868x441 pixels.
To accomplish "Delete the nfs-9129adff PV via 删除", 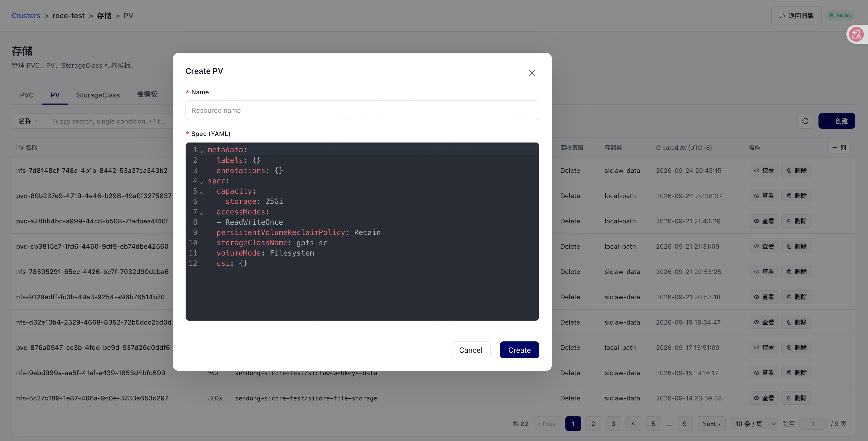I will [796, 297].
